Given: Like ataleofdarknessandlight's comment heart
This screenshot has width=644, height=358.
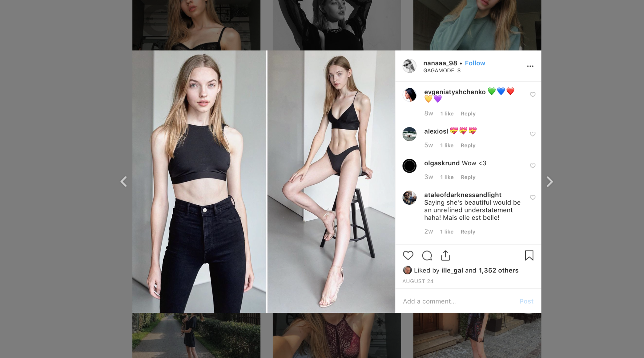Looking at the screenshot, I should click(533, 197).
